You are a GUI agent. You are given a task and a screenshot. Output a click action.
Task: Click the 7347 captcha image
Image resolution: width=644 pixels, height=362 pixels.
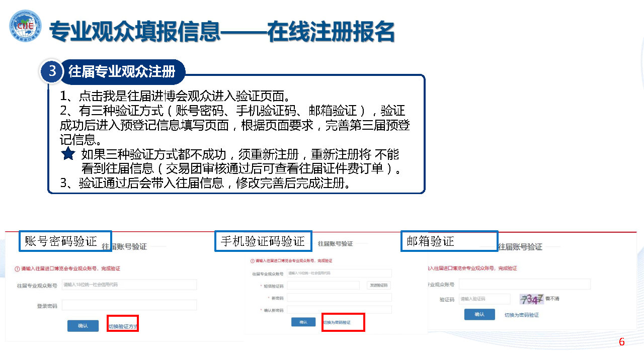532,299
